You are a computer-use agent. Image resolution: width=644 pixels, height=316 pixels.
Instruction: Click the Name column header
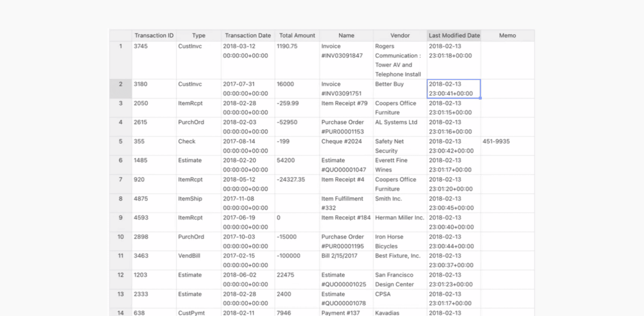click(346, 36)
